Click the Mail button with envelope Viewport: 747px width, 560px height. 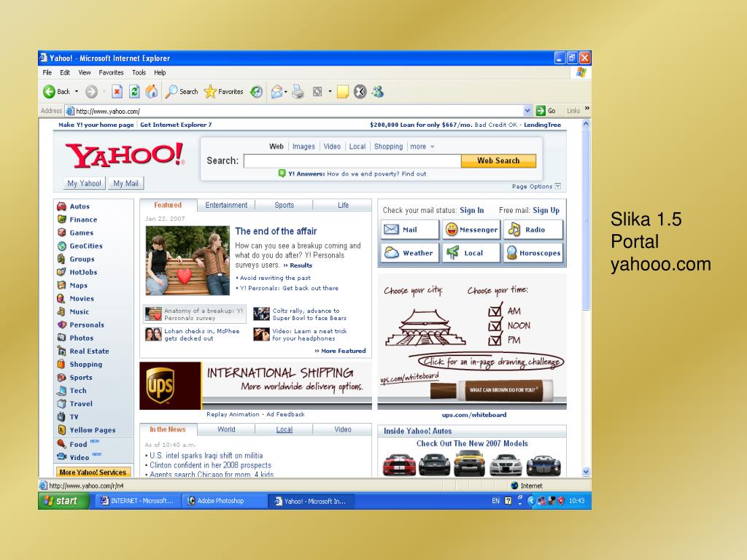pyautogui.click(x=410, y=230)
